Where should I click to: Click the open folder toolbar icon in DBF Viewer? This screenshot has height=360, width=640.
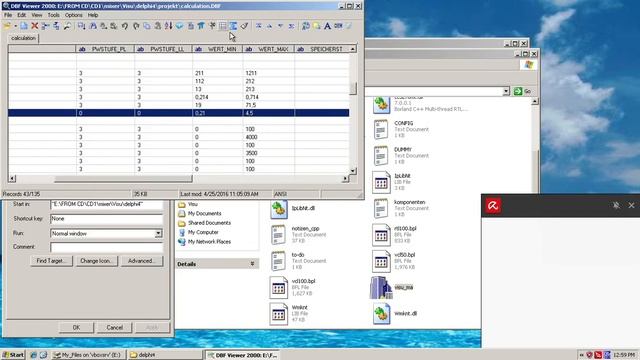coord(7,26)
